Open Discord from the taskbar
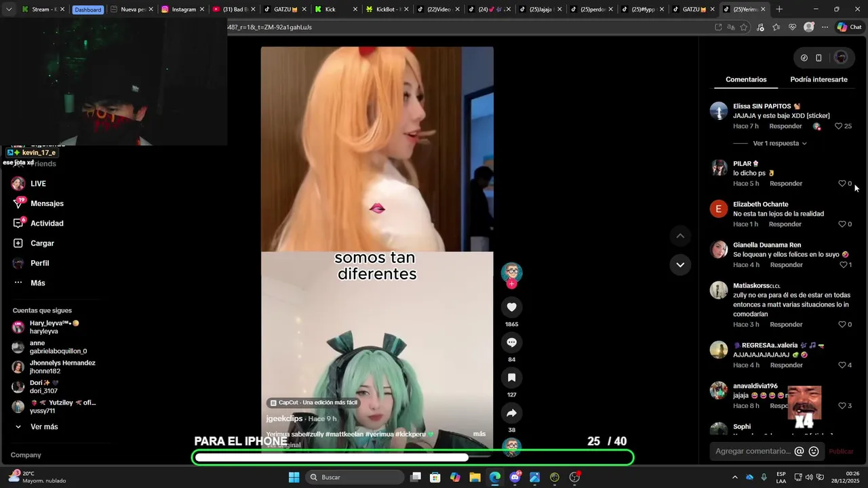Viewport: 868px width, 488px height. (515, 477)
